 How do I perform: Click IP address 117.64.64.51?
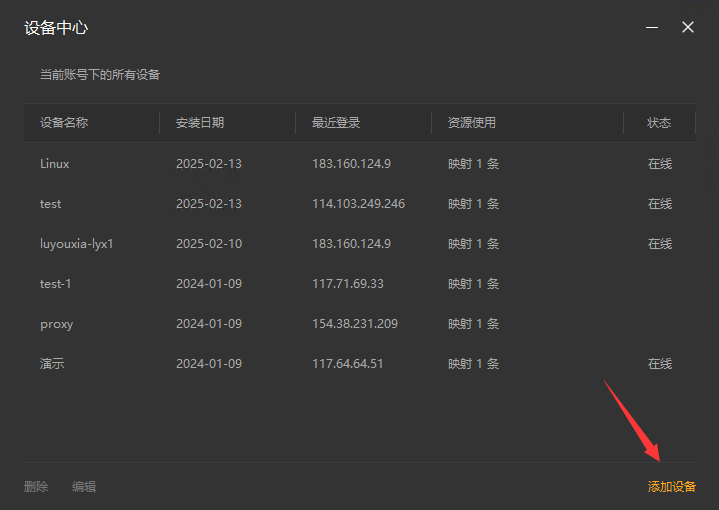(348, 364)
